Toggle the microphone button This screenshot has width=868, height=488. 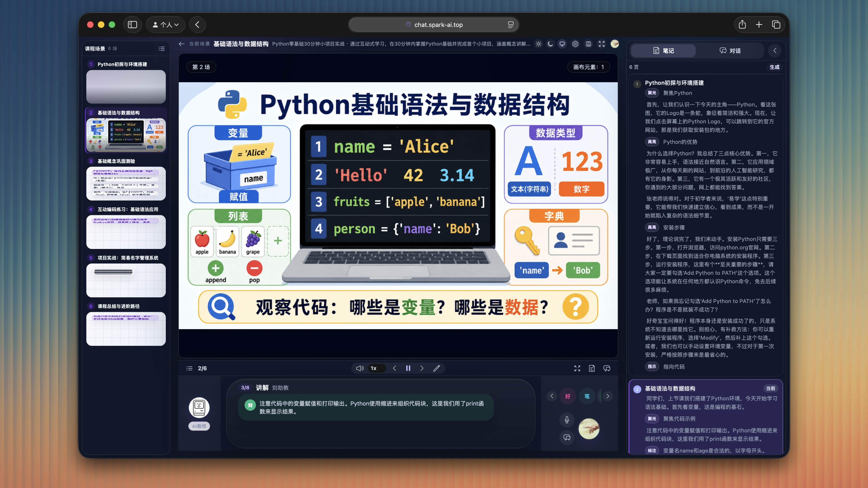point(567,420)
